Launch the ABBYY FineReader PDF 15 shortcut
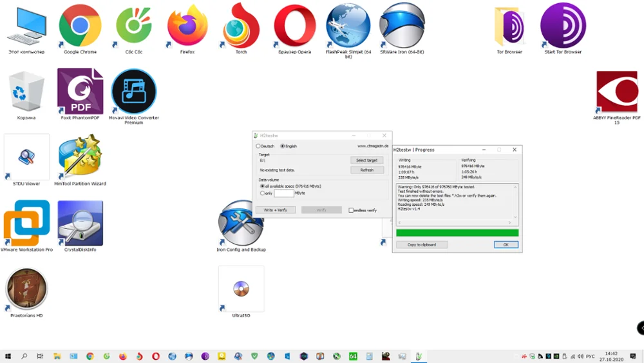Image resolution: width=644 pixels, height=363 pixels. (x=617, y=97)
